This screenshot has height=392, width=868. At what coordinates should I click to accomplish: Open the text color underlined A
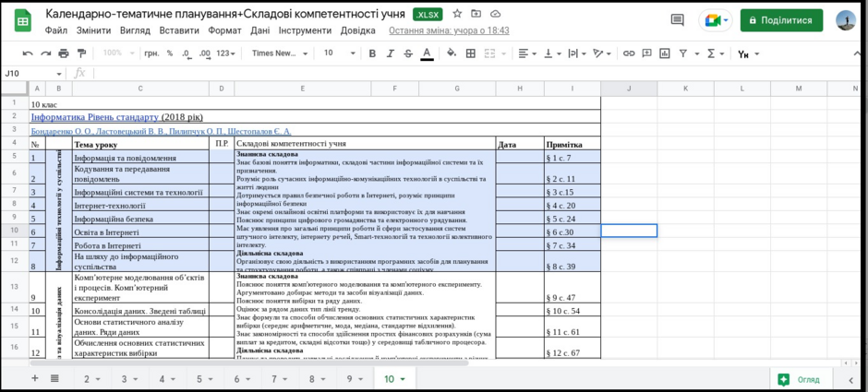tap(427, 53)
